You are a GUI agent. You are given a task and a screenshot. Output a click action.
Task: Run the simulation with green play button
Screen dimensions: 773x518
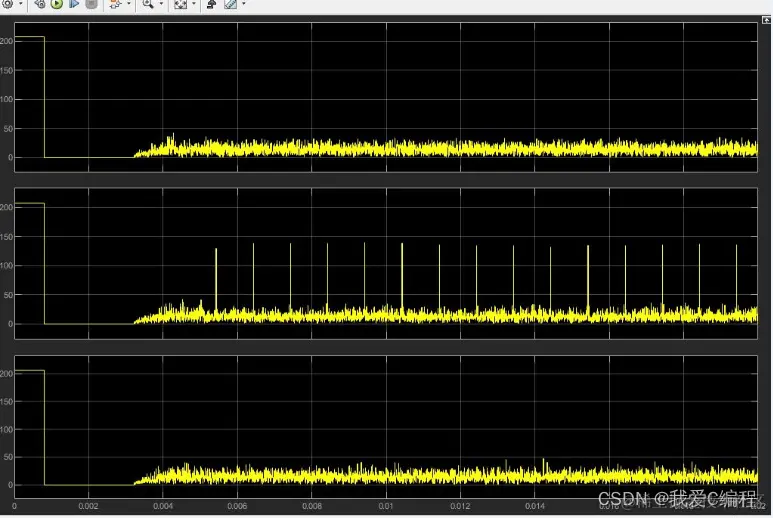point(57,4)
